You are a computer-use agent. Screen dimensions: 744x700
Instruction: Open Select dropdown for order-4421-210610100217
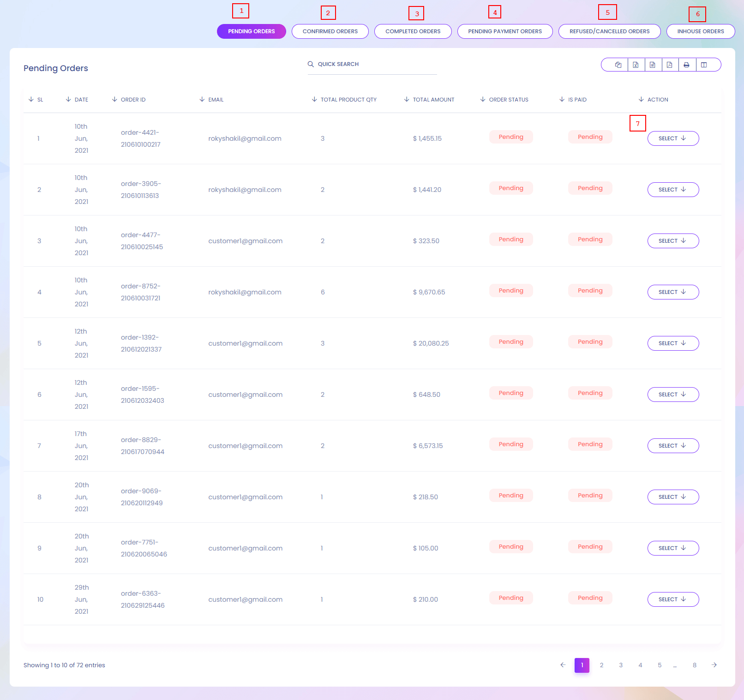672,138
